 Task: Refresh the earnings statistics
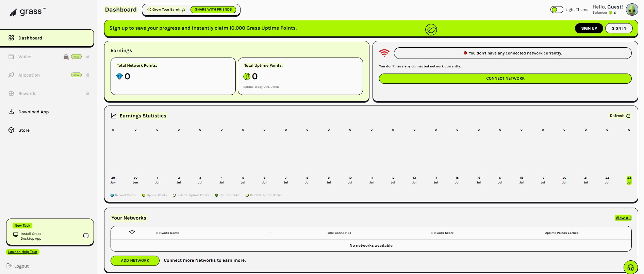(x=620, y=116)
